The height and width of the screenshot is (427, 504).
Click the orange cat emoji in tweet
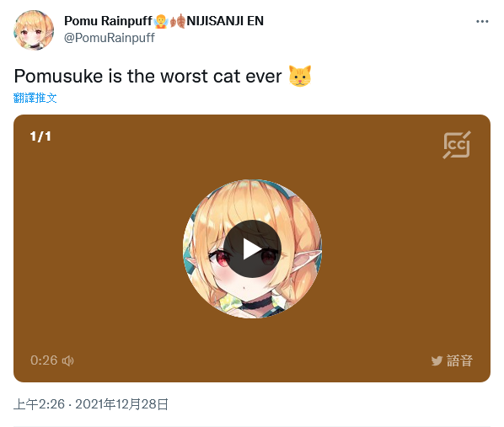(300, 76)
